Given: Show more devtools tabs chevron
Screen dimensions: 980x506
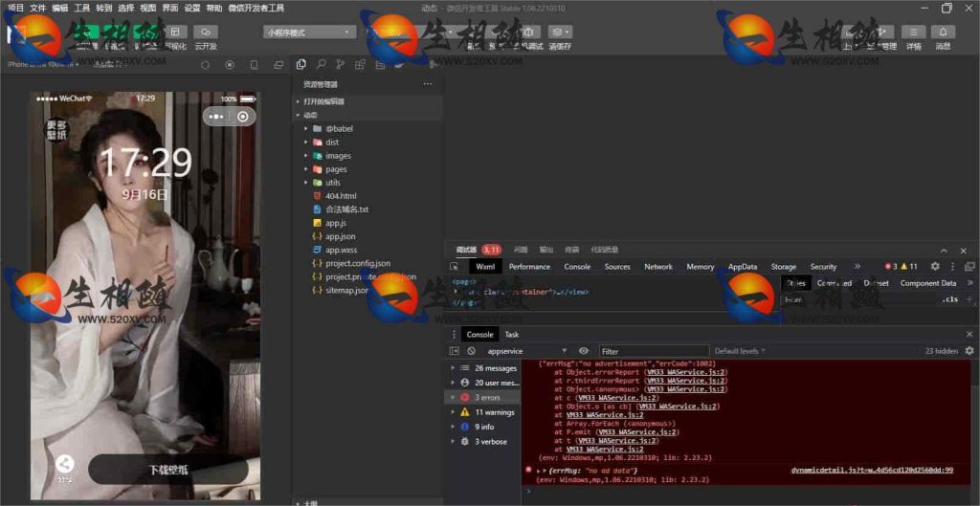Looking at the screenshot, I should coord(857,266).
